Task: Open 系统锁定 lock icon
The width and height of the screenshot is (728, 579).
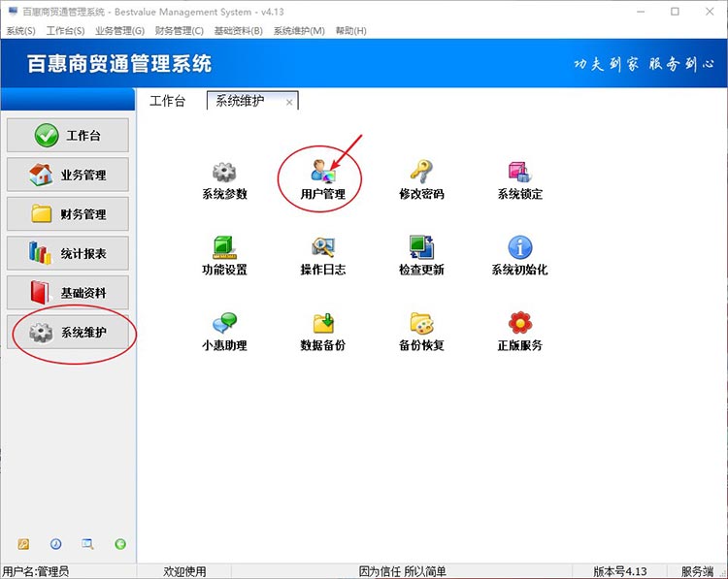Action: pyautogui.click(x=519, y=172)
